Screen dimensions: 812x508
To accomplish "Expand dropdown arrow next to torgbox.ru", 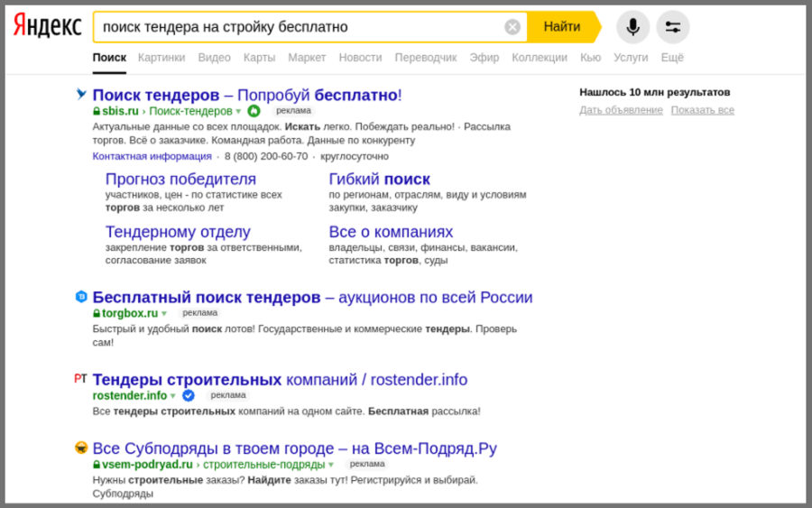I will click(x=164, y=314).
